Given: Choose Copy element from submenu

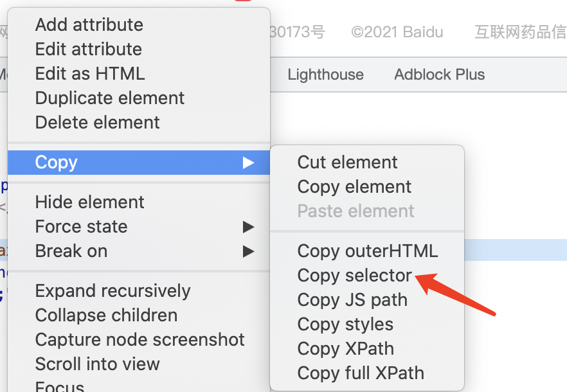Looking at the screenshot, I should click(x=355, y=187).
